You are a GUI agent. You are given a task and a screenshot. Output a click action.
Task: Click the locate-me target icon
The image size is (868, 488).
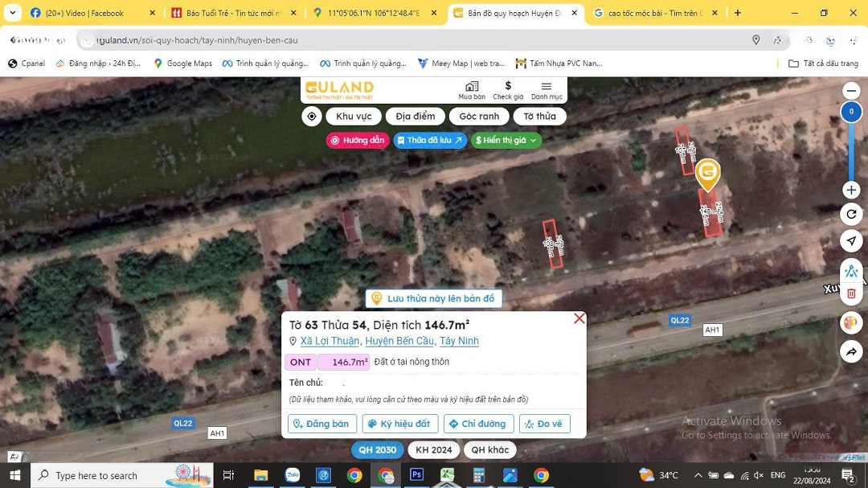click(312, 117)
